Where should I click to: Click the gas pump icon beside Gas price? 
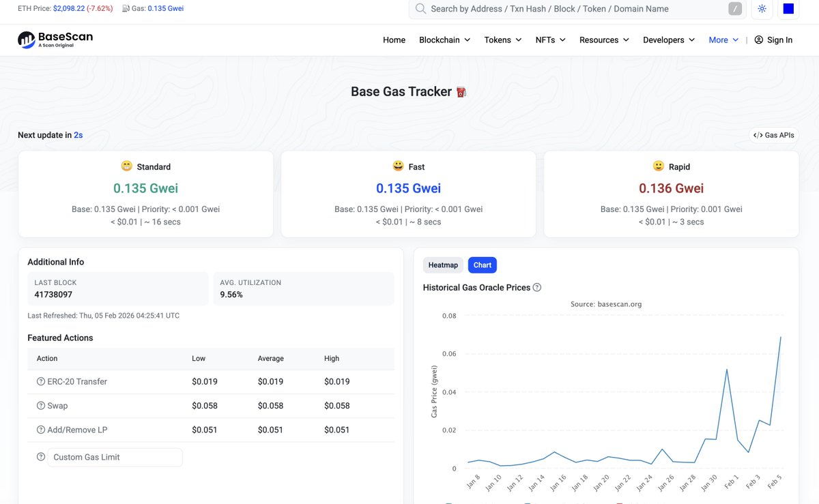[x=126, y=9]
